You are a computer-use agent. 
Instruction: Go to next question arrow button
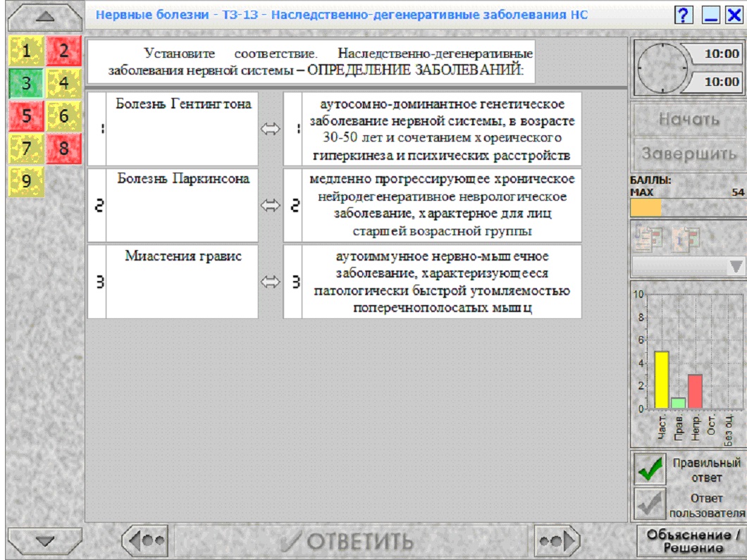point(557,540)
